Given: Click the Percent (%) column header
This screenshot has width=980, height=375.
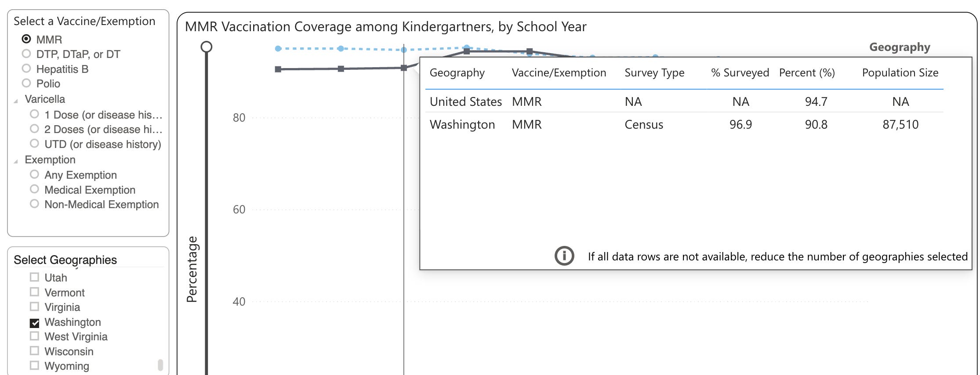Looking at the screenshot, I should click(807, 72).
